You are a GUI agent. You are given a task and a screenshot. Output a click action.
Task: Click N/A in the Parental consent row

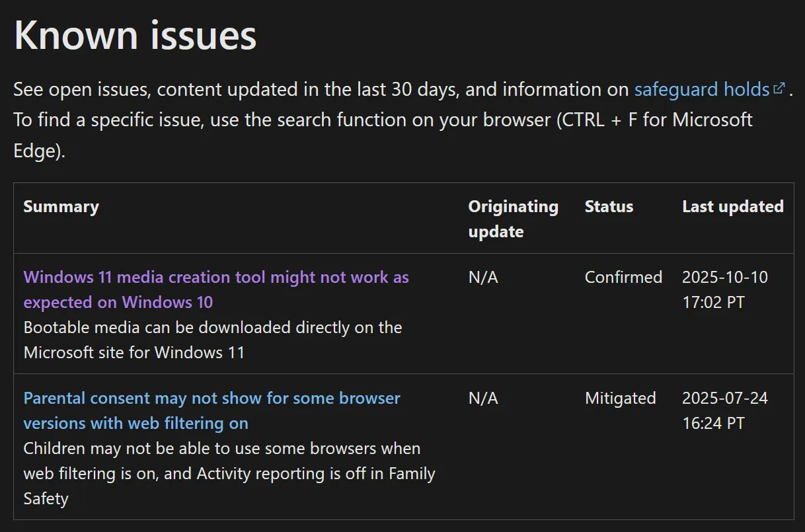click(x=483, y=398)
